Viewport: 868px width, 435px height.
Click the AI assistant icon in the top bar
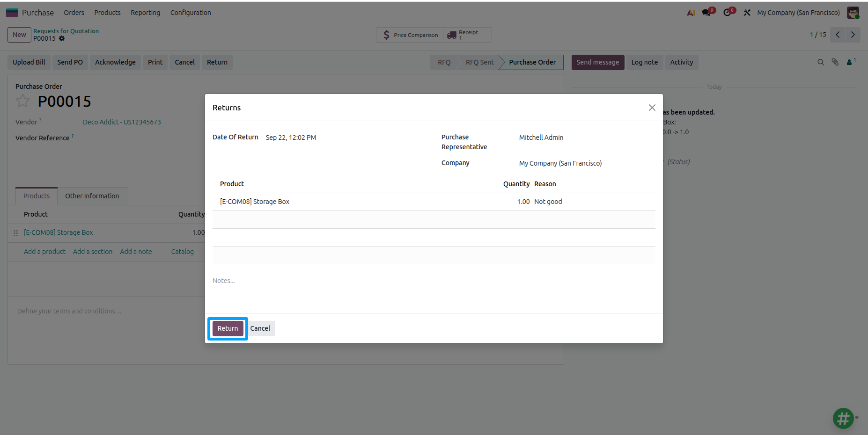pos(691,13)
